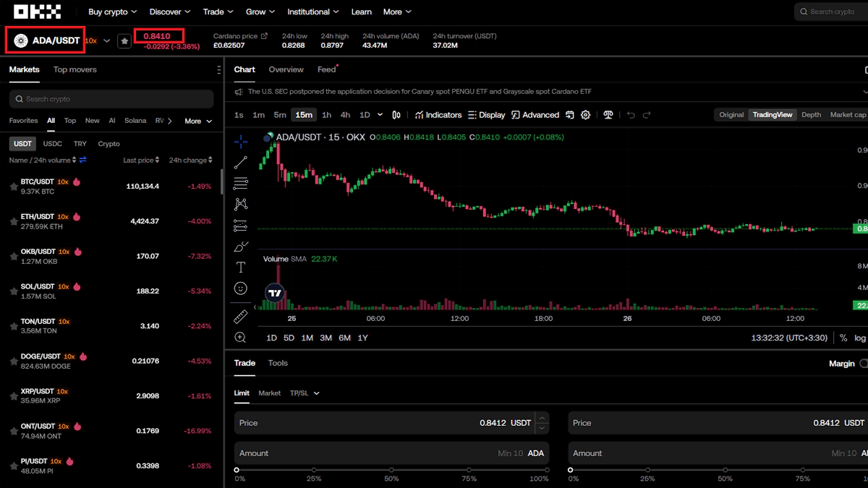Select the XABCD pattern tool
The width and height of the screenshot is (868, 488).
click(x=241, y=205)
